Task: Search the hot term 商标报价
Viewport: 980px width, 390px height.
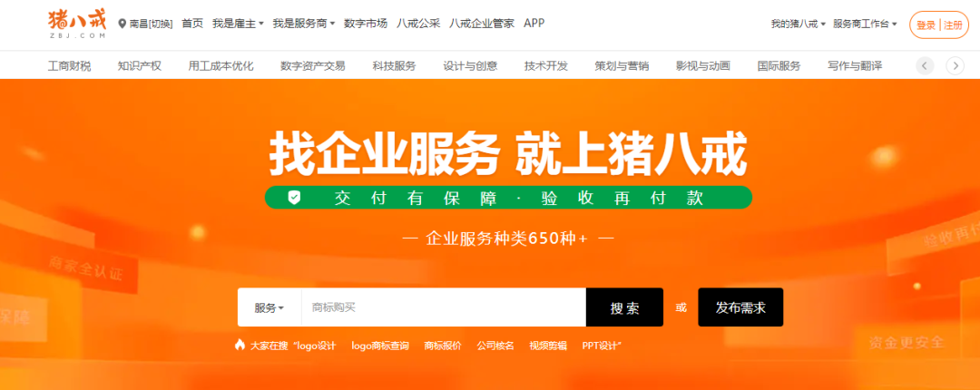Action: pos(443,346)
